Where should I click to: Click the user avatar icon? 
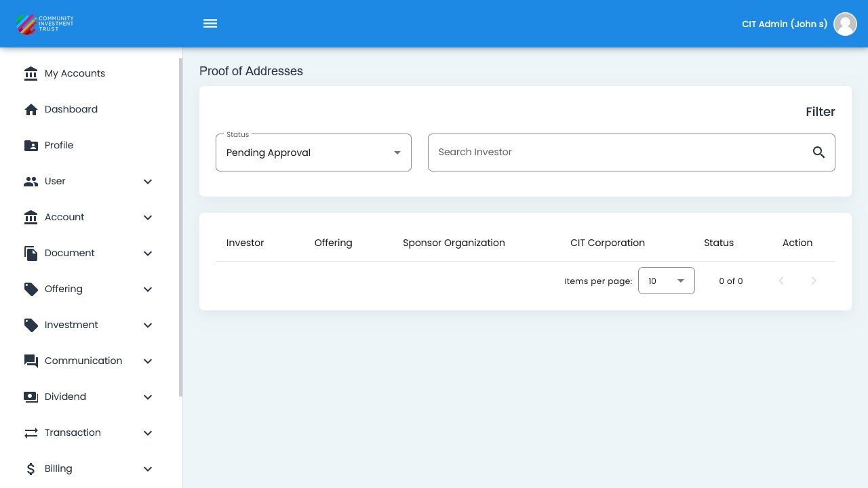845,24
